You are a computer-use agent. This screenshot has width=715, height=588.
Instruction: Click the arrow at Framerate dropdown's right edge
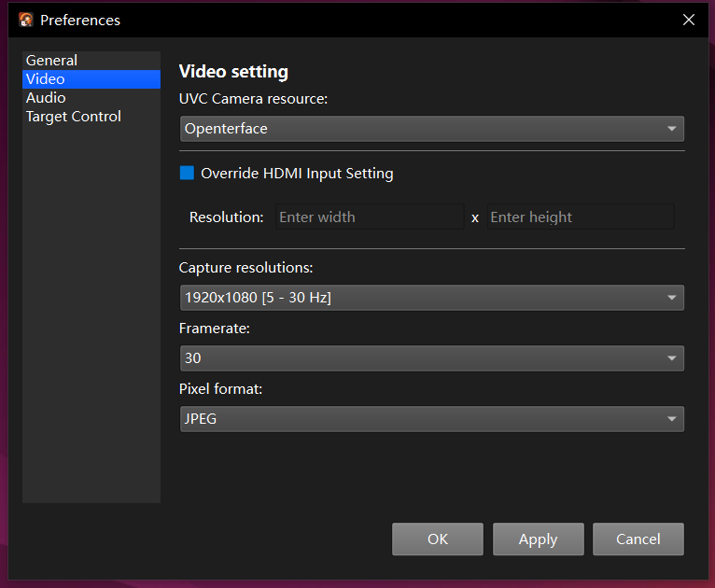pos(671,358)
